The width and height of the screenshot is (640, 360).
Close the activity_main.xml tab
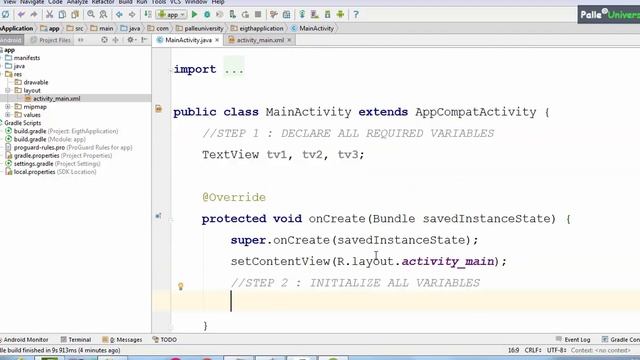coord(289,40)
